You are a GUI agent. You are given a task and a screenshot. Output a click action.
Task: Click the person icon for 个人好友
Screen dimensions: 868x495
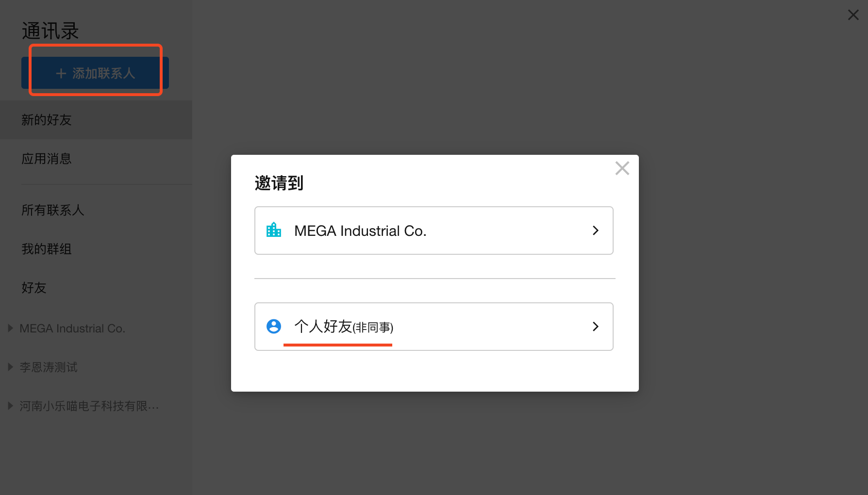click(274, 326)
